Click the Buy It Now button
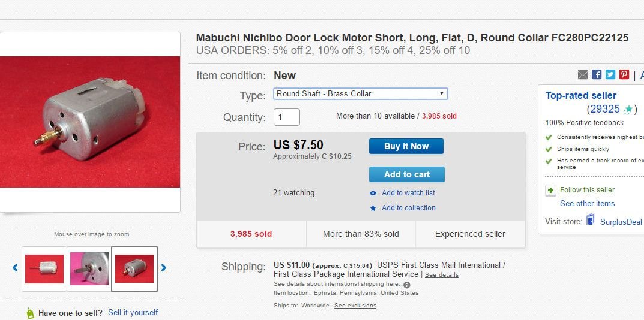Image resolution: width=644 pixels, height=320 pixels. (406, 146)
